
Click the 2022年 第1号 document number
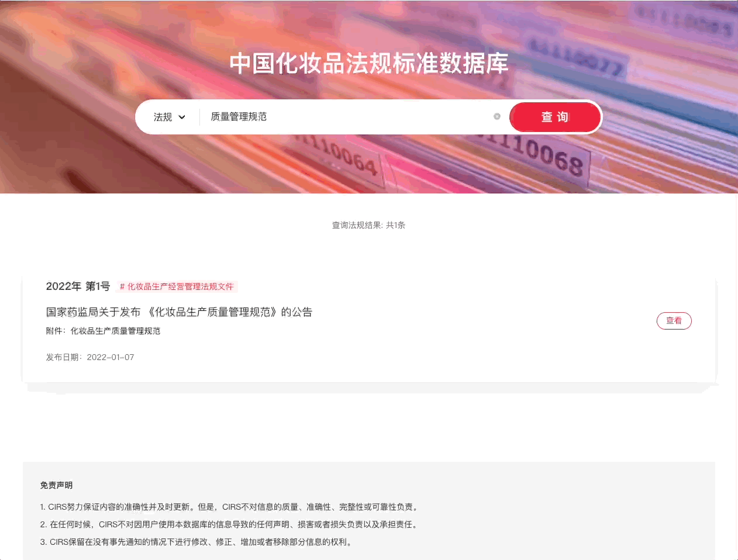point(78,286)
